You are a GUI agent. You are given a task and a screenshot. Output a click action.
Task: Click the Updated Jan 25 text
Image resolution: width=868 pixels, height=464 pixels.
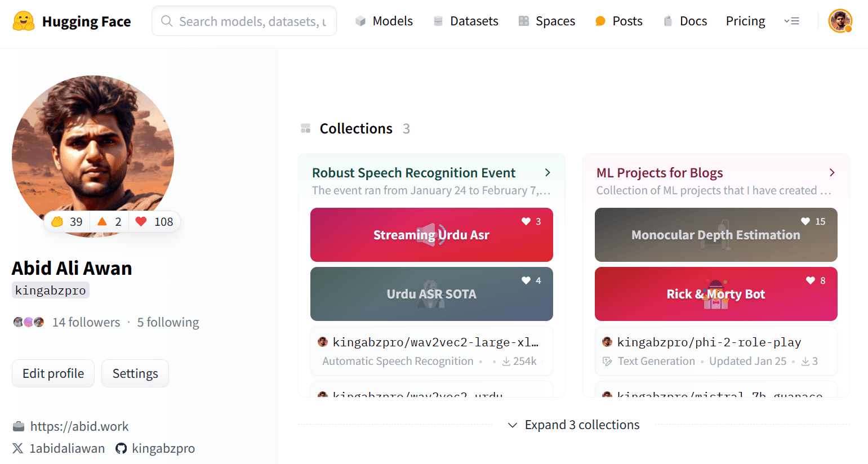(x=748, y=362)
